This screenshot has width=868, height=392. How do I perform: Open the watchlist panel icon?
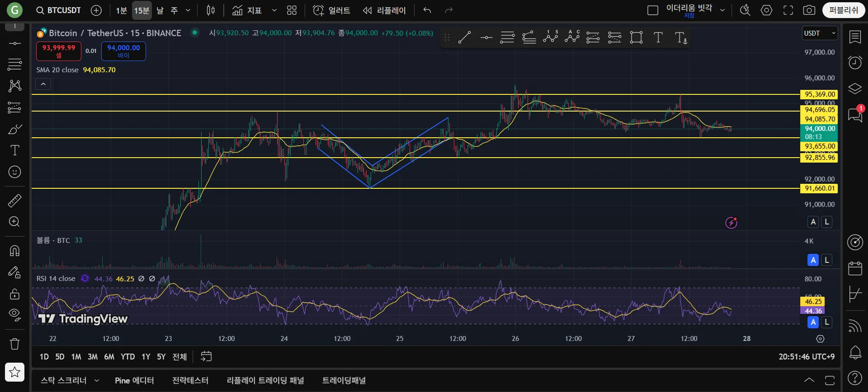click(855, 37)
